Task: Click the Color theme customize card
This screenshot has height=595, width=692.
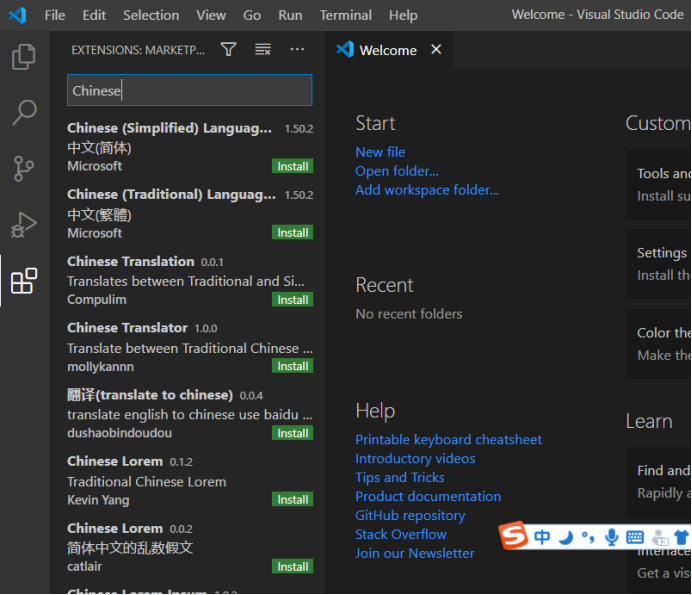Action: (x=659, y=344)
